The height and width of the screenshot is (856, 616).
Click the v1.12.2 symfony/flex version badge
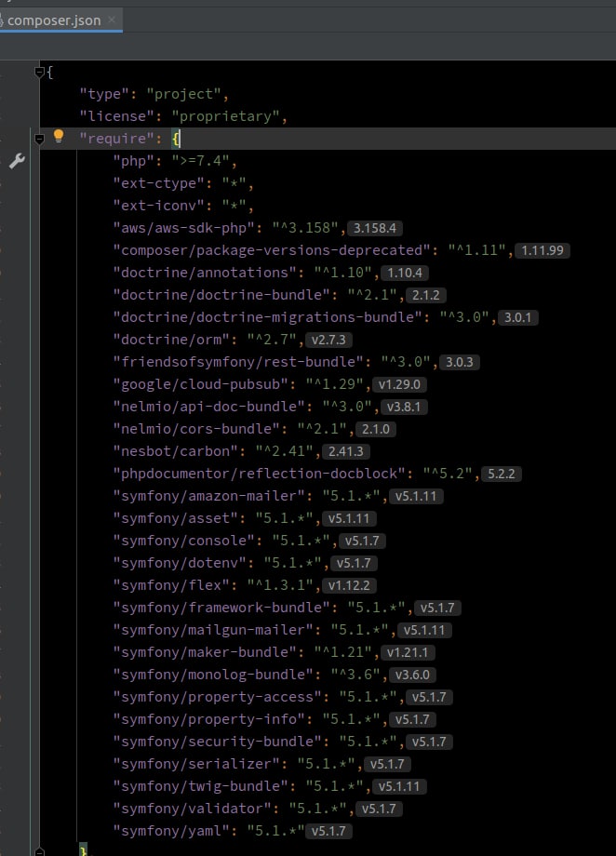pos(349,586)
